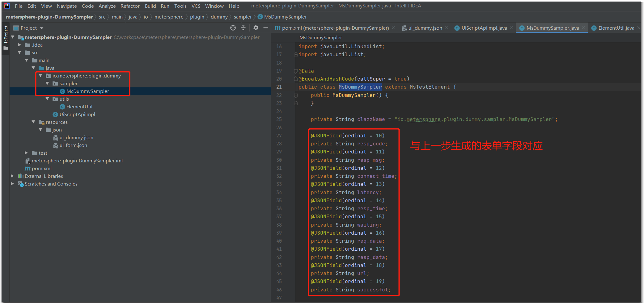Select ui_form.json in project tree
The height and width of the screenshot is (305, 644).
coord(73,145)
